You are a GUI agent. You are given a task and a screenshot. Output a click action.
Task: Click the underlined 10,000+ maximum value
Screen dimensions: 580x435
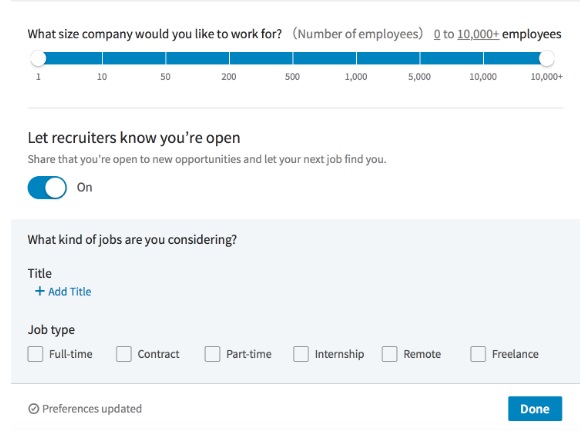[x=478, y=34]
